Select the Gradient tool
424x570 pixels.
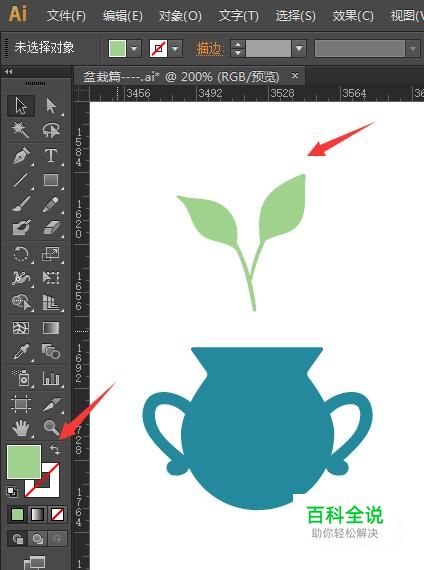[x=51, y=328]
